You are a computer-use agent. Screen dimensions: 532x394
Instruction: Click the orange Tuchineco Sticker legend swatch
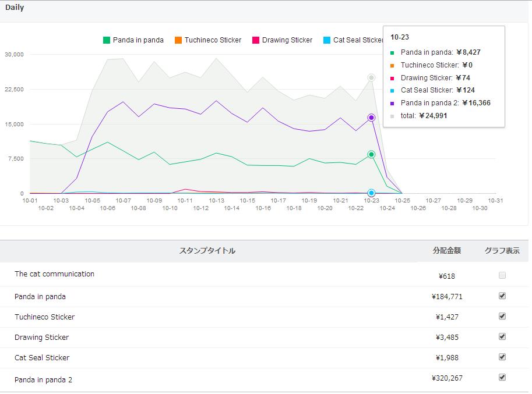[178, 40]
